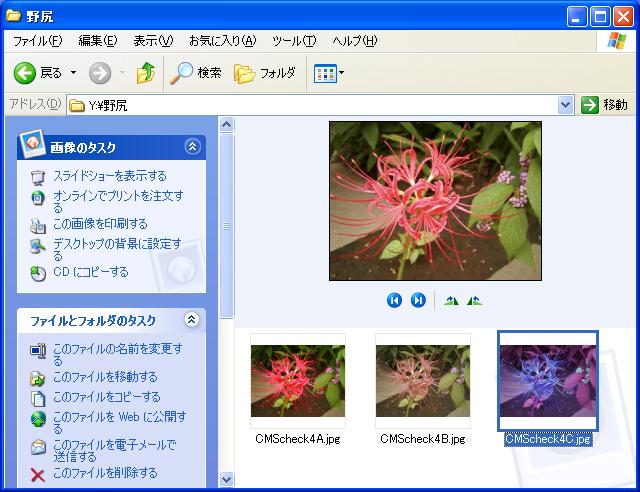Show next image in filmstrip
Screen dimensions: 640x492
click(418, 301)
